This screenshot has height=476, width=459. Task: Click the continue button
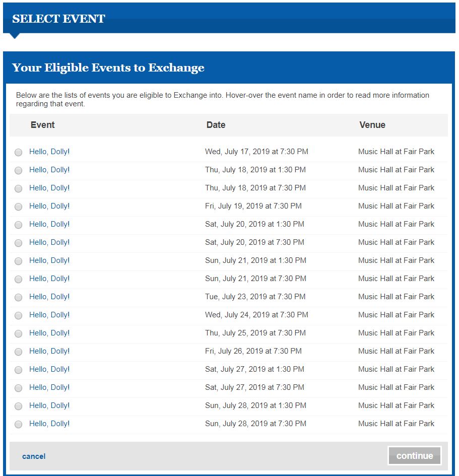[x=414, y=455]
